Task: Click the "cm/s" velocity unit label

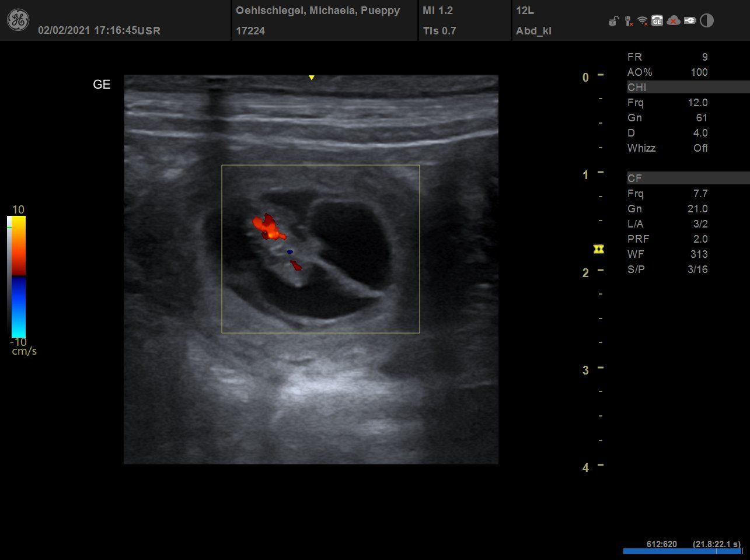Action: coord(25,351)
